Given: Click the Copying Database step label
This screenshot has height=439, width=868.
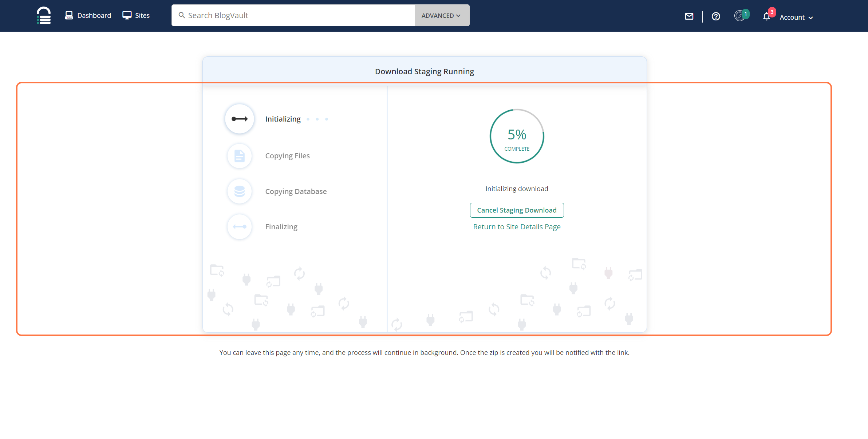Looking at the screenshot, I should click(296, 191).
